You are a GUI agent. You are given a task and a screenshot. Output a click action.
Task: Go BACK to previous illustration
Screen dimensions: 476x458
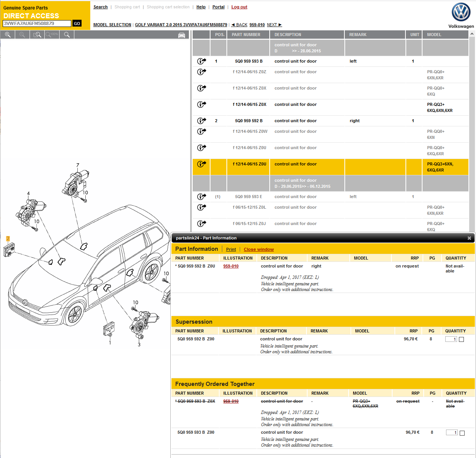pyautogui.click(x=239, y=25)
